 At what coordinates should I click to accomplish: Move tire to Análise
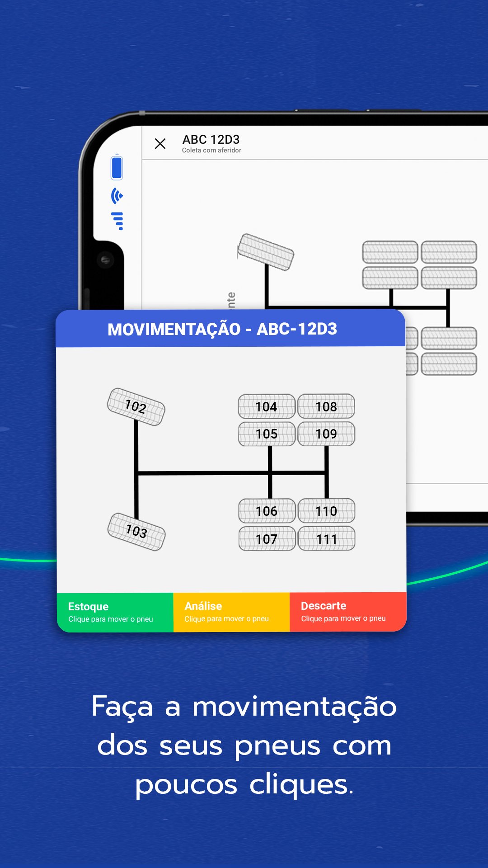tap(231, 612)
